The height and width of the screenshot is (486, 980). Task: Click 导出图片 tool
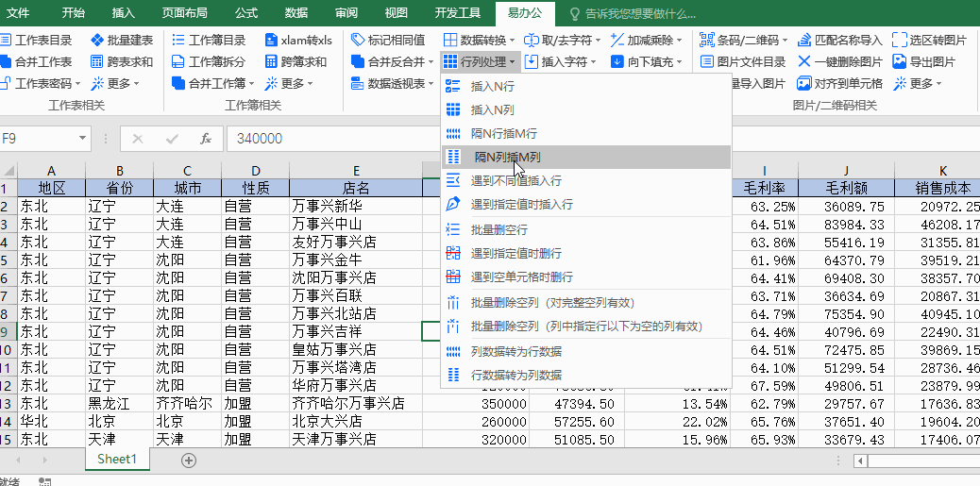[923, 62]
